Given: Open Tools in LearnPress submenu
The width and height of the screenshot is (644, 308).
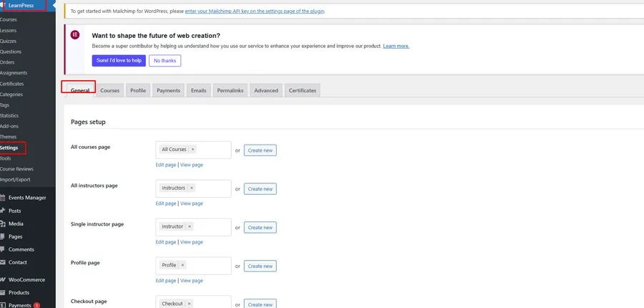Looking at the screenshot, I should click(x=5, y=158).
